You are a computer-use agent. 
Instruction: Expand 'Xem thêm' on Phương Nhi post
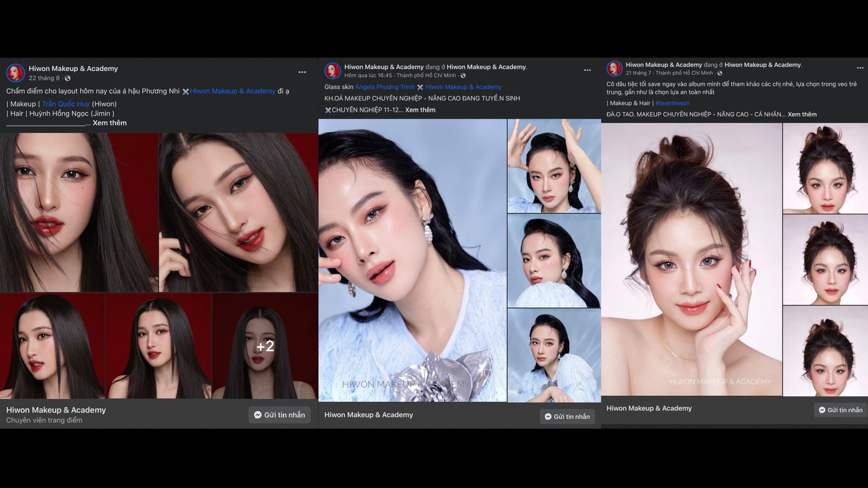(x=110, y=123)
